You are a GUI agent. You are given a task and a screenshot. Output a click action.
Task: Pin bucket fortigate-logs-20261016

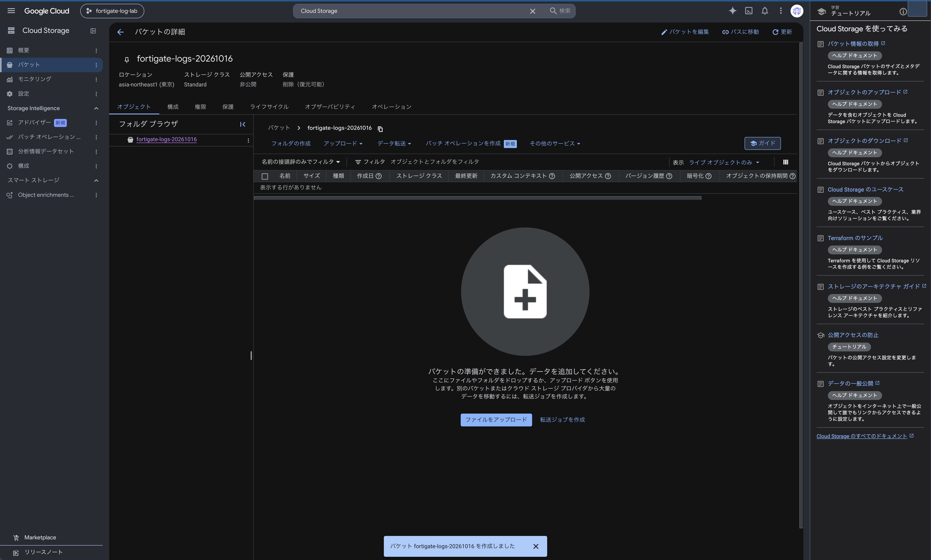pos(127,60)
